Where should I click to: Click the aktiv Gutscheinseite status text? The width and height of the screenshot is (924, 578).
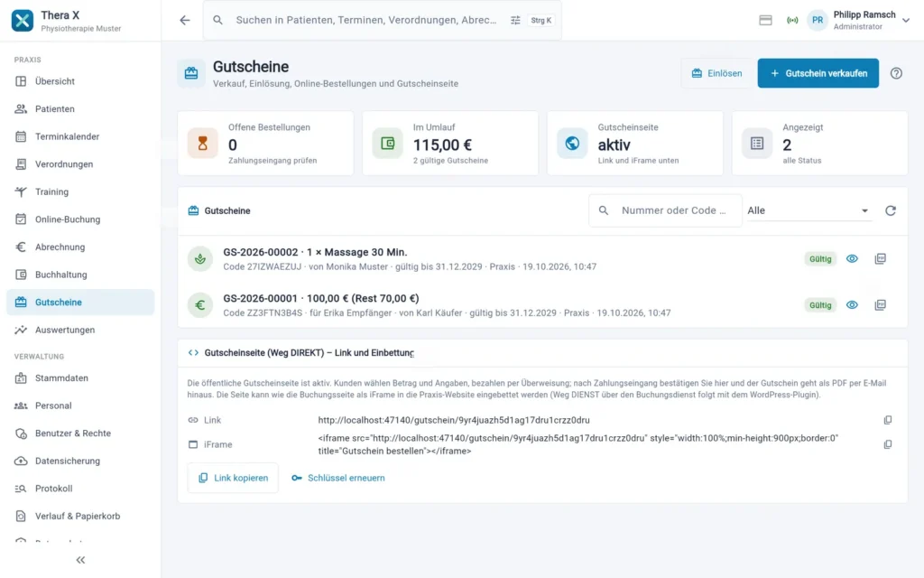tap(614, 145)
